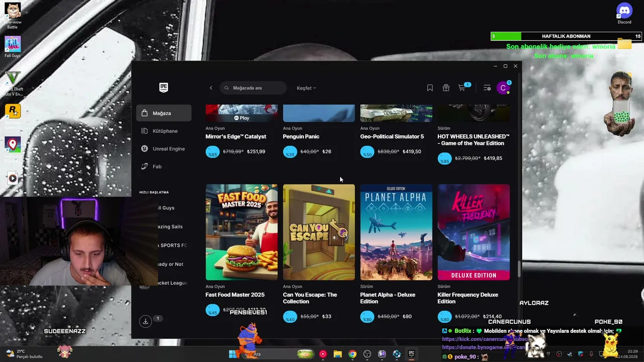Open the Fast Food Master 2025 cover art
This screenshot has width=644, height=362.
tap(242, 232)
